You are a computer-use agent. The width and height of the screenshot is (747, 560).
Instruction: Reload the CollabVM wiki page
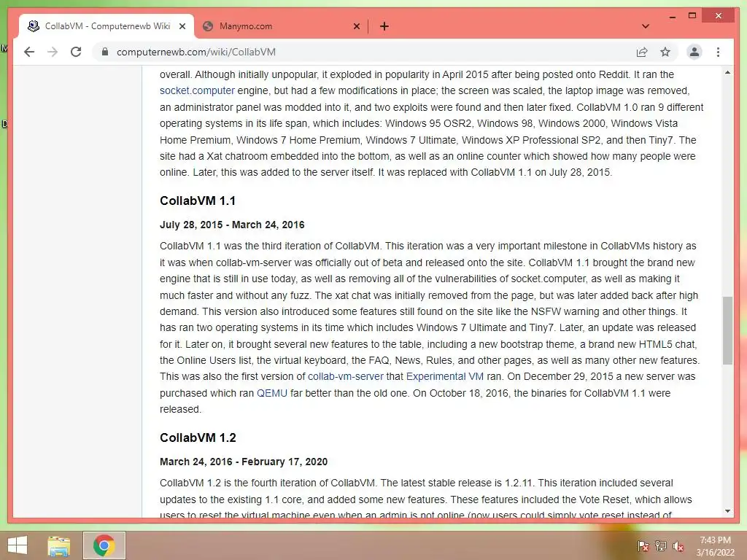pyautogui.click(x=76, y=52)
